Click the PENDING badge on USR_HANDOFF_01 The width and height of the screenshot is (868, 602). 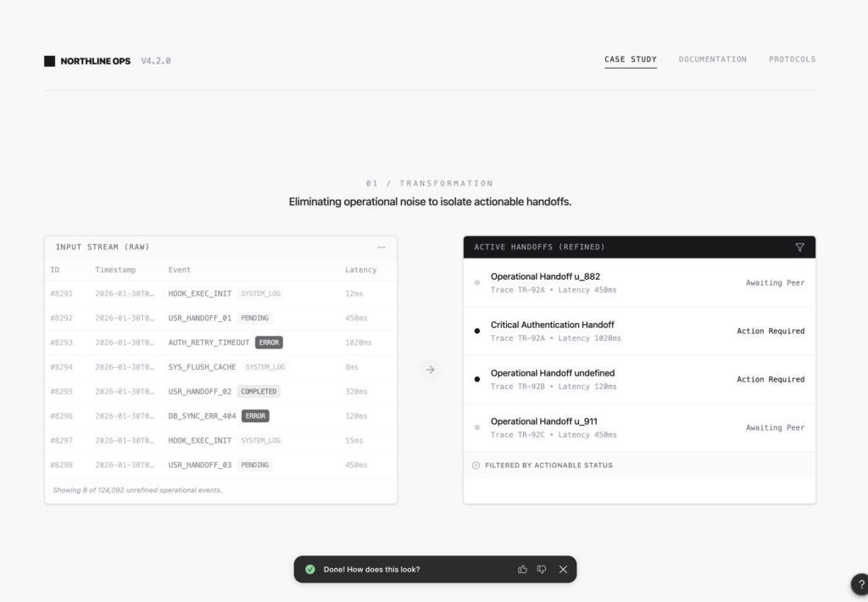point(254,318)
